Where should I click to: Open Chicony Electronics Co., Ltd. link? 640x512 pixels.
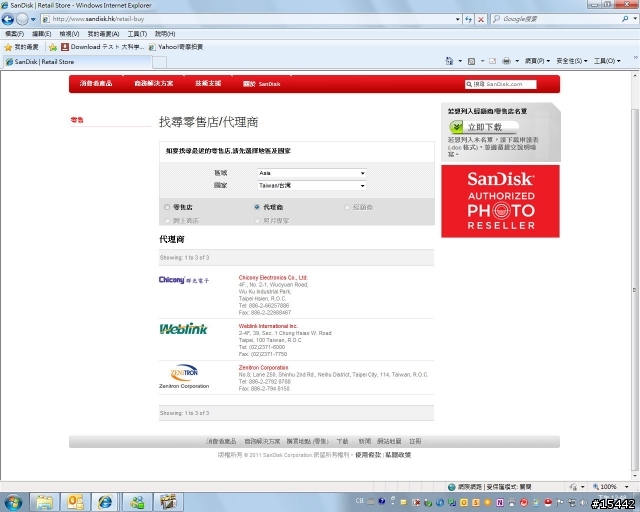(x=273, y=278)
